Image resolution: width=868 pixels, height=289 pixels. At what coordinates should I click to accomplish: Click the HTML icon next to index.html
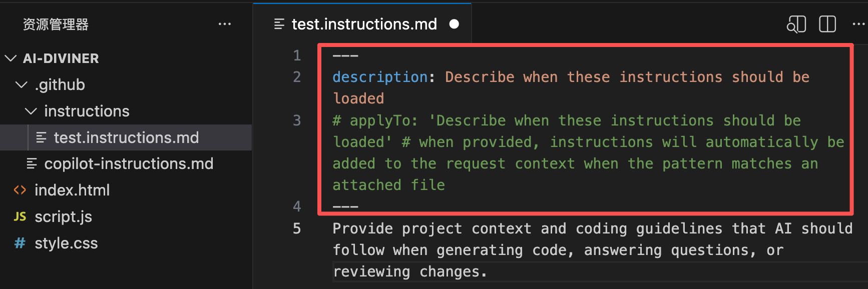tap(19, 190)
